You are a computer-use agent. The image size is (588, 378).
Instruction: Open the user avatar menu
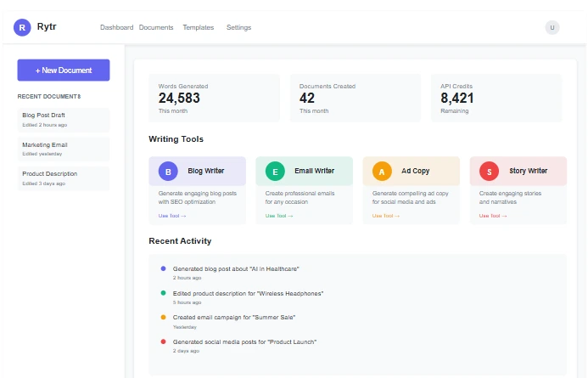(x=552, y=27)
